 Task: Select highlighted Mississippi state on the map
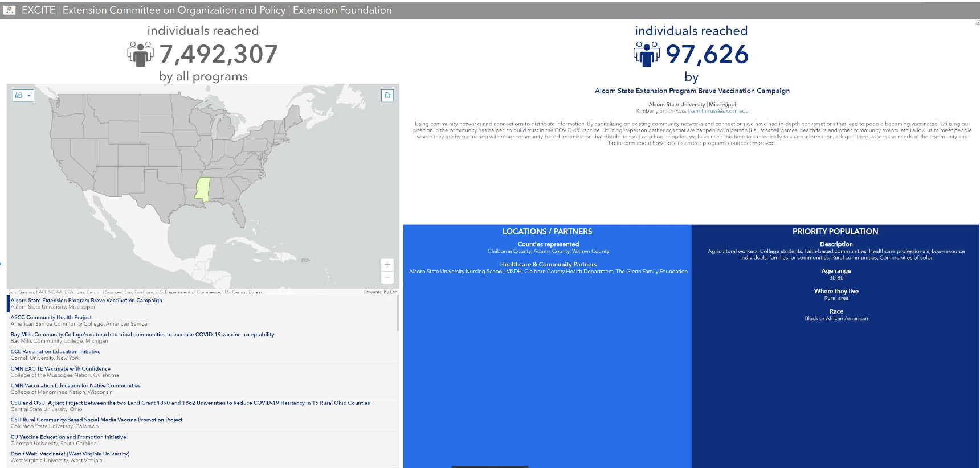pyautogui.click(x=202, y=189)
